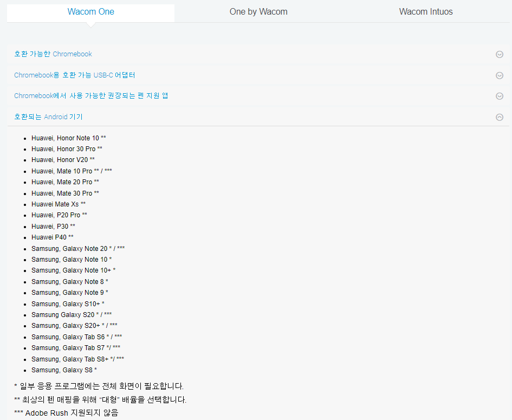Select list item Samsung, Galaxy Note 10 *

72,259
